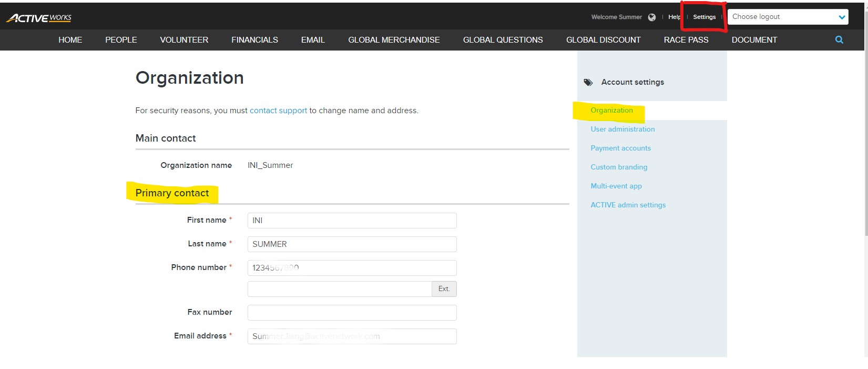Open ACTIVE admin settings
The height and width of the screenshot is (369, 868).
(x=628, y=205)
